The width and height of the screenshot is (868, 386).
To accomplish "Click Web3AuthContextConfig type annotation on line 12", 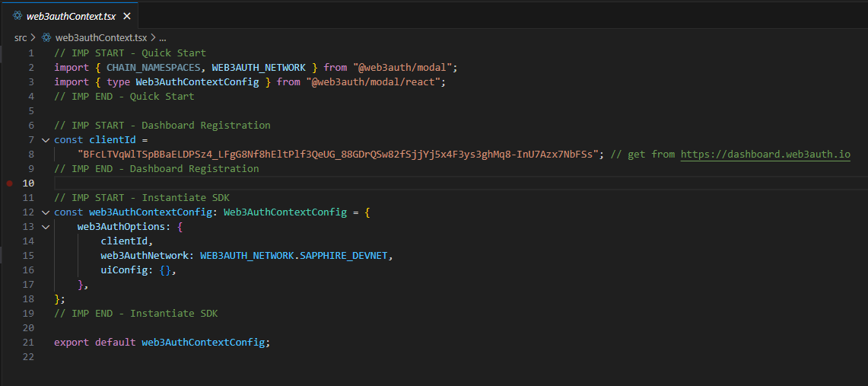I will (285, 212).
